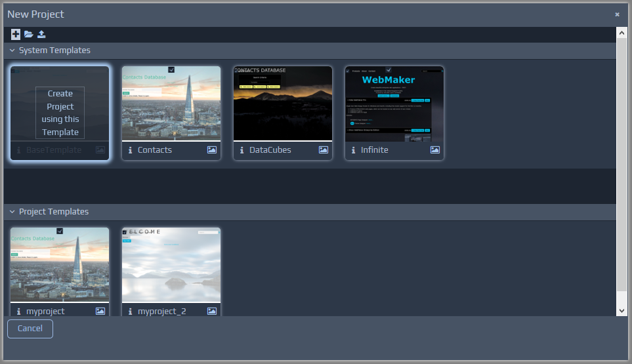This screenshot has width=632, height=364.
Task: Click the picture icon on the Contacts card
Action: [212, 150]
